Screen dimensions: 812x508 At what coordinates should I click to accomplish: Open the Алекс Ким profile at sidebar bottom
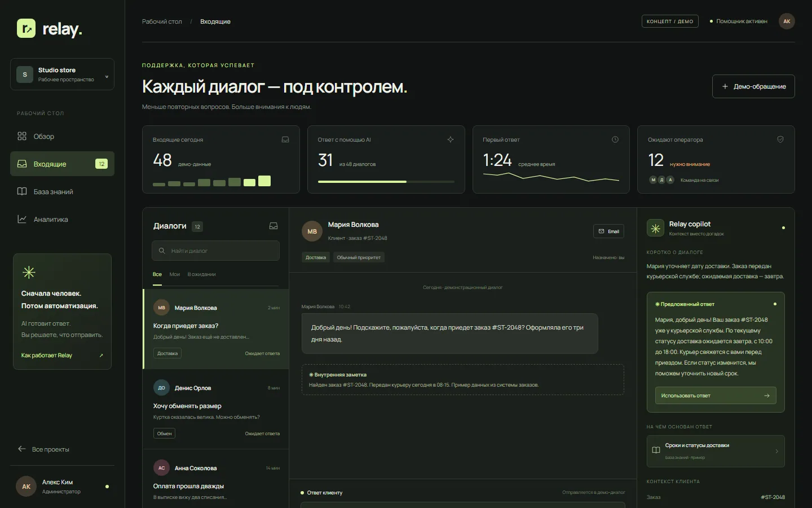(x=62, y=487)
